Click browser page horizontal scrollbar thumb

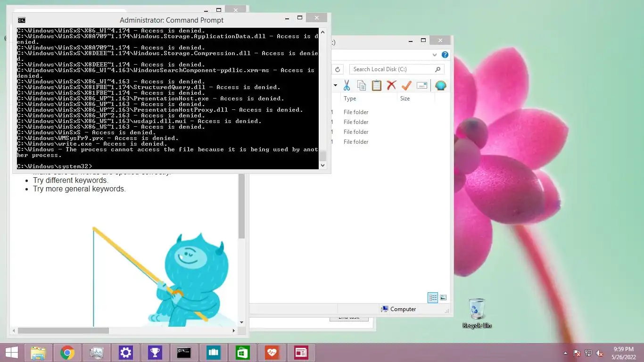coord(64,331)
